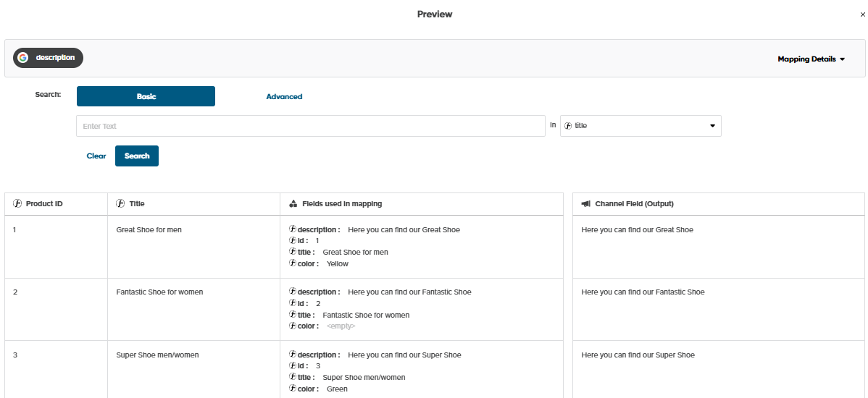Viewport: 868px width, 398px height.
Task: Click the Fantastic Shoe output description cell
Action: tap(643, 292)
